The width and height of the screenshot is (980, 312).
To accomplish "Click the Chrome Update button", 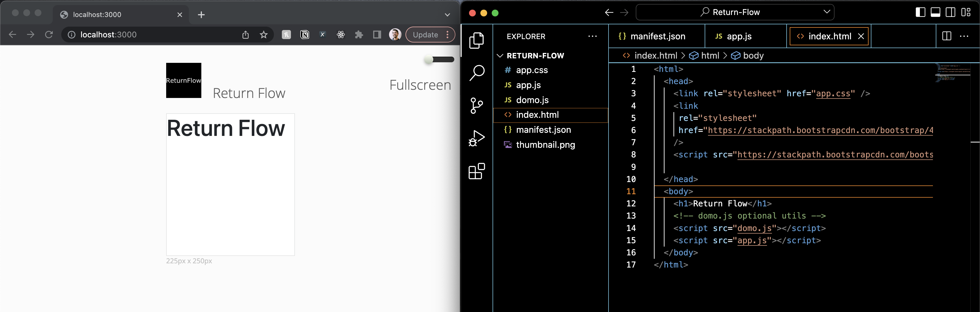I will (x=425, y=35).
